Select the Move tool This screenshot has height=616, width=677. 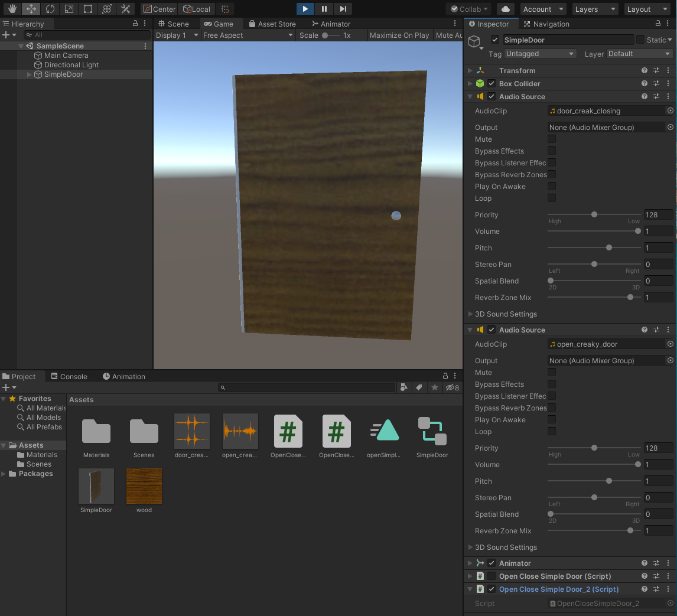click(x=31, y=9)
